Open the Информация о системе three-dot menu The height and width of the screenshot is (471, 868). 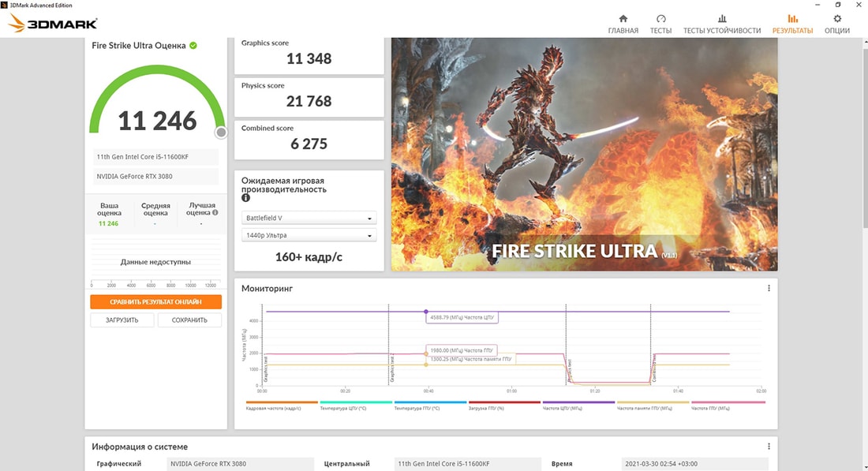point(769,447)
